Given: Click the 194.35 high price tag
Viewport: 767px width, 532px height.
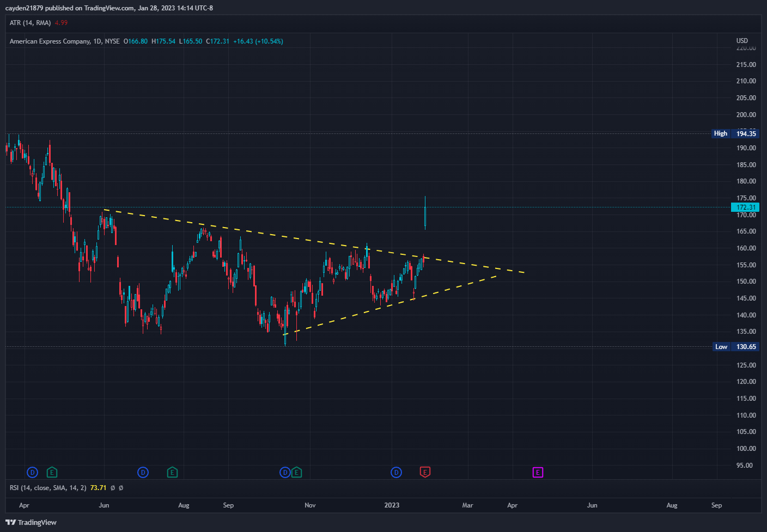Looking at the screenshot, I should [746, 133].
